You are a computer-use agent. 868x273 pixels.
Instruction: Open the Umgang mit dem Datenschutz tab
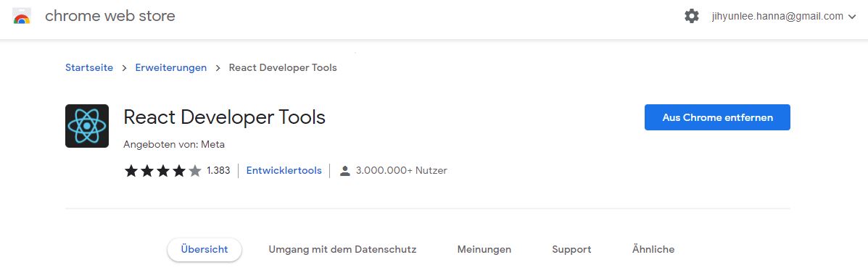[x=342, y=249]
